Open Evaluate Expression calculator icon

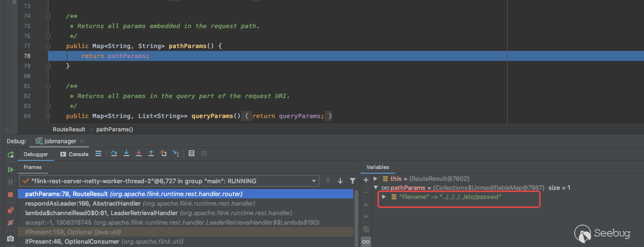(x=192, y=154)
